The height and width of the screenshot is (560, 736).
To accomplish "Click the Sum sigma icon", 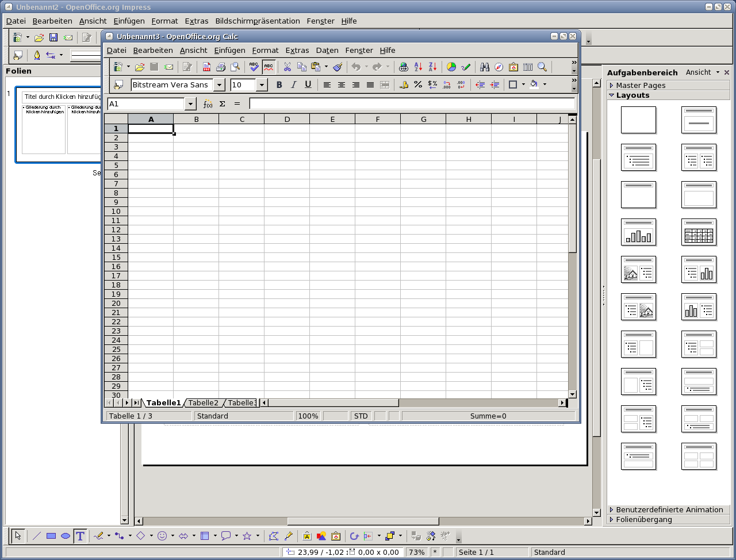I will (x=223, y=103).
